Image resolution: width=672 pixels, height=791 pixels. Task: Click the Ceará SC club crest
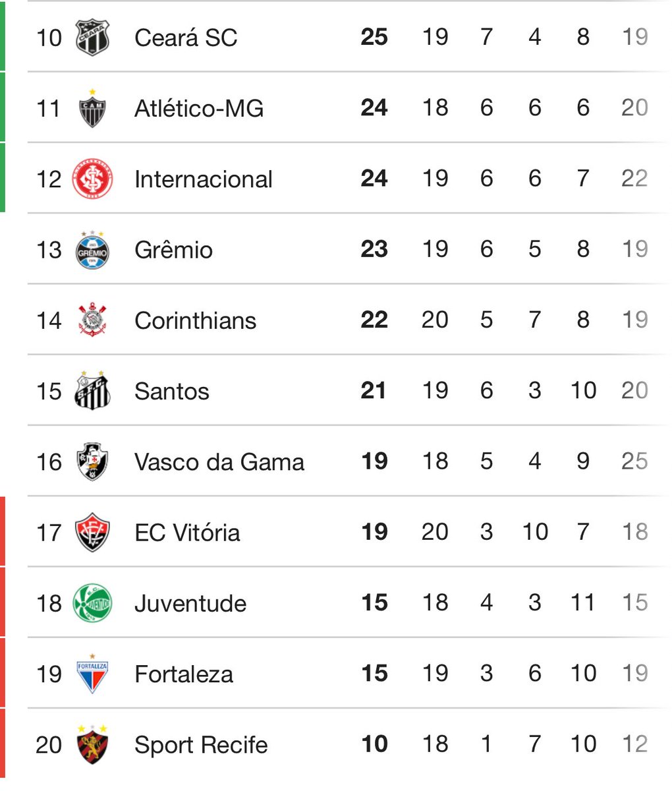[x=92, y=38]
